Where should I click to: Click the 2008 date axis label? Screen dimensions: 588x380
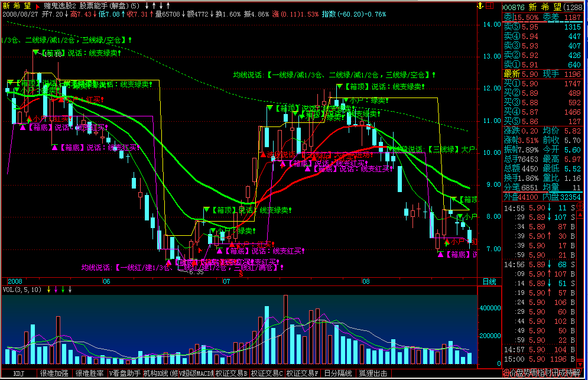15,281
